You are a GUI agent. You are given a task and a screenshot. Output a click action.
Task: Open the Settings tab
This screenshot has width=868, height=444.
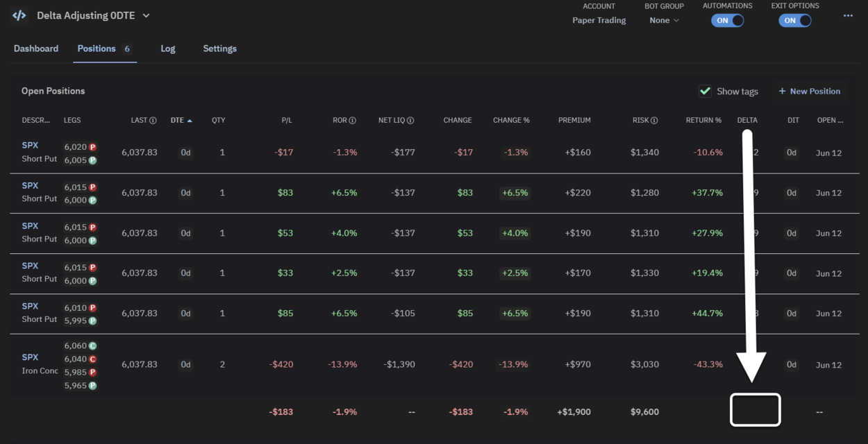pos(219,49)
